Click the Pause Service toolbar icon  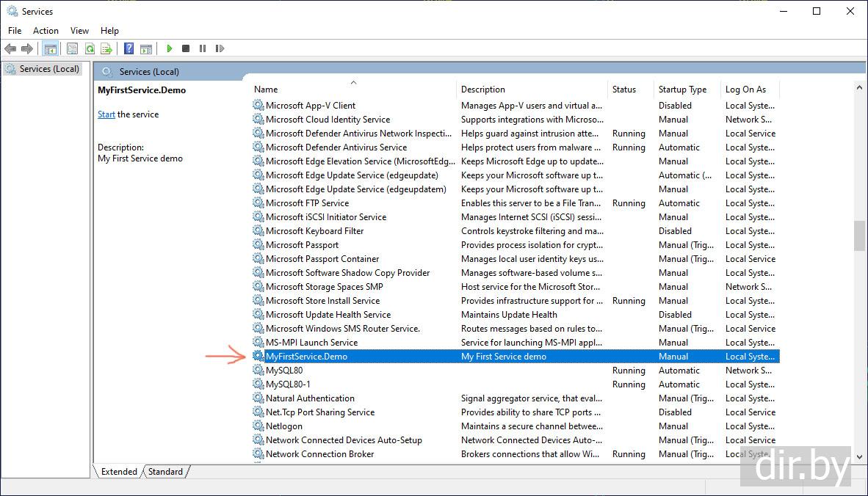pyautogui.click(x=203, y=48)
